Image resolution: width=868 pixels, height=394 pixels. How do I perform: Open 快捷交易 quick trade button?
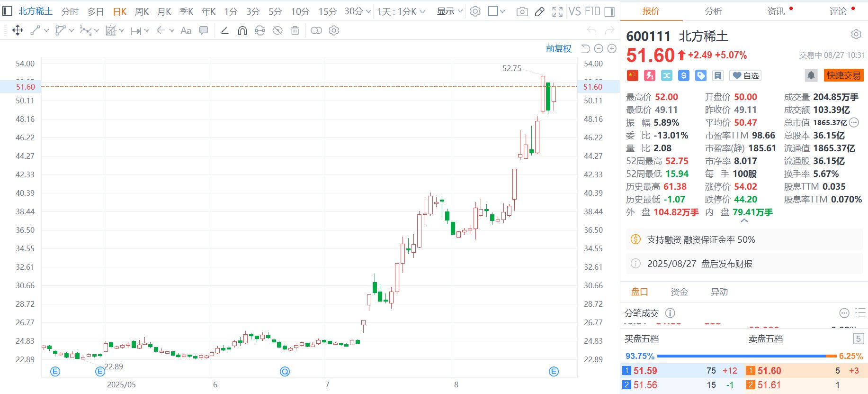pyautogui.click(x=843, y=75)
